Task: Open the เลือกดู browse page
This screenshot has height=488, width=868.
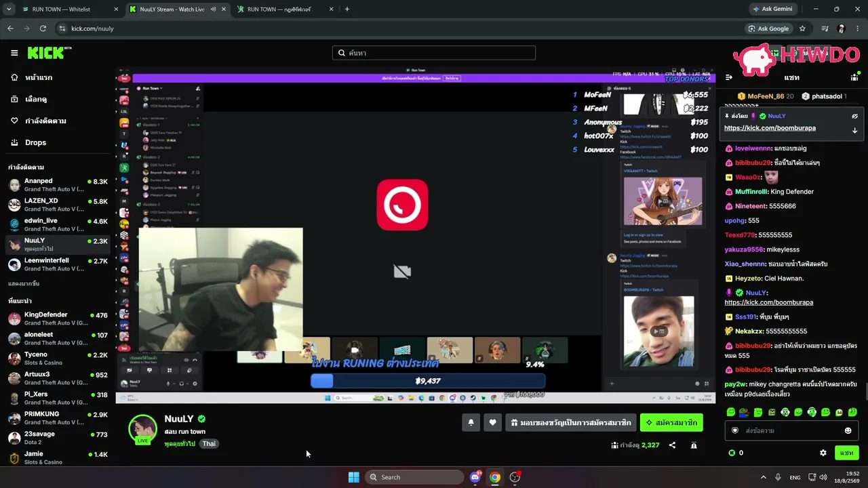Action: pyautogui.click(x=35, y=99)
